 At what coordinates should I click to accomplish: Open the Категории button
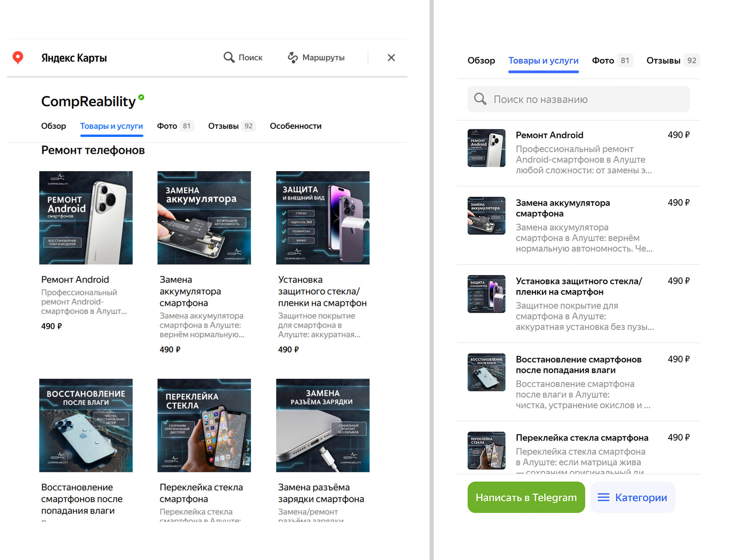633,497
